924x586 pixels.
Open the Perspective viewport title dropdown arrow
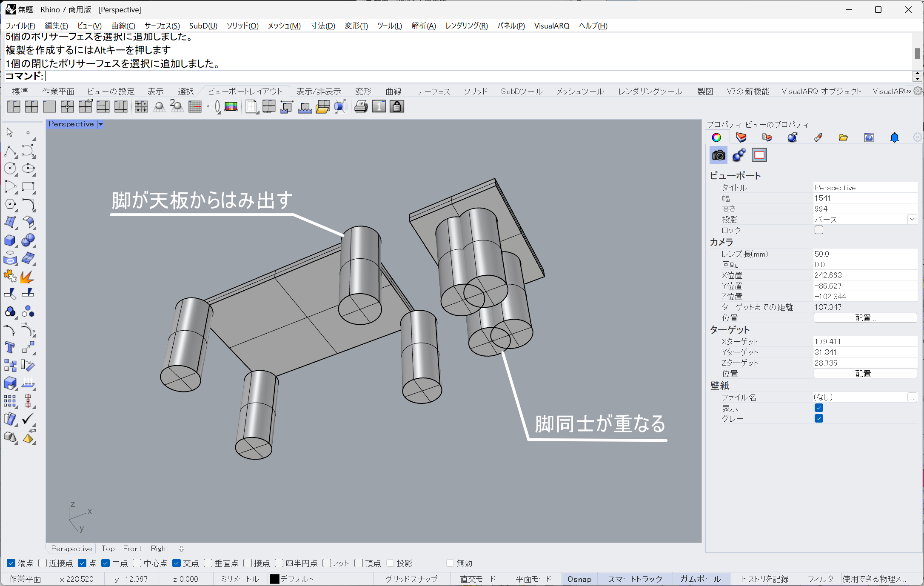101,124
